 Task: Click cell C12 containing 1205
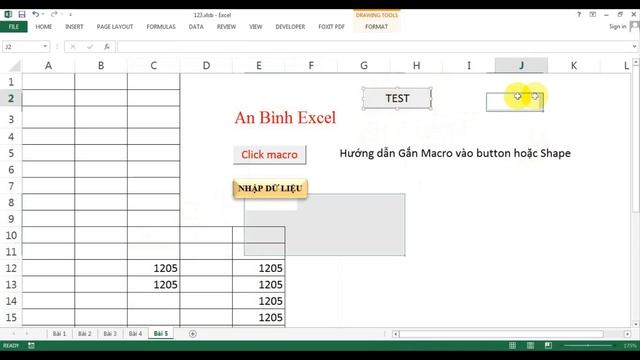click(x=153, y=268)
